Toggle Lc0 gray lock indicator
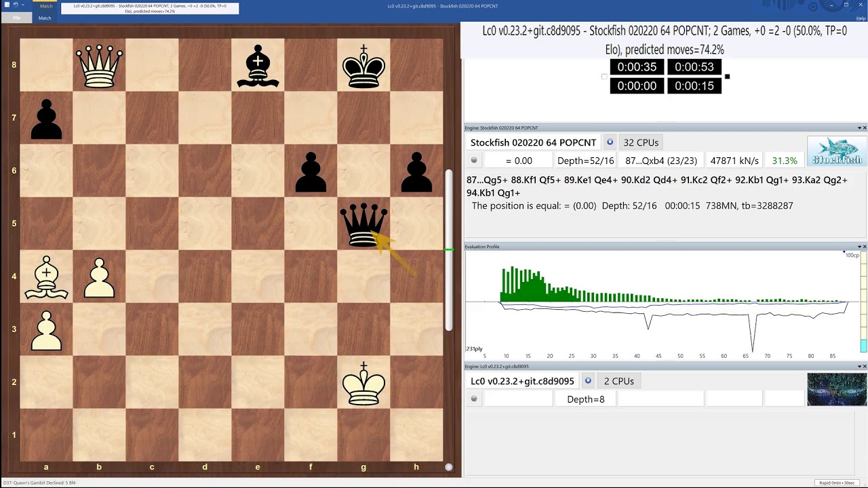Viewport: 868px width, 488px height. [474, 399]
